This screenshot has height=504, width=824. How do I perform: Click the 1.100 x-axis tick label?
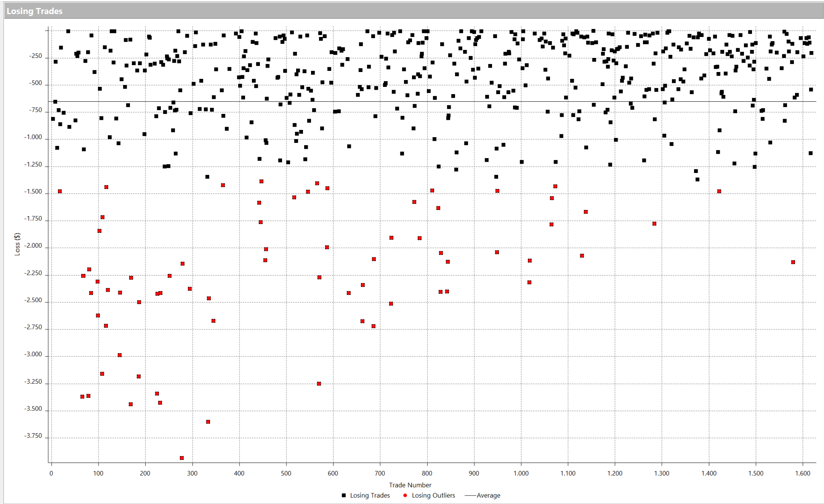point(568,473)
